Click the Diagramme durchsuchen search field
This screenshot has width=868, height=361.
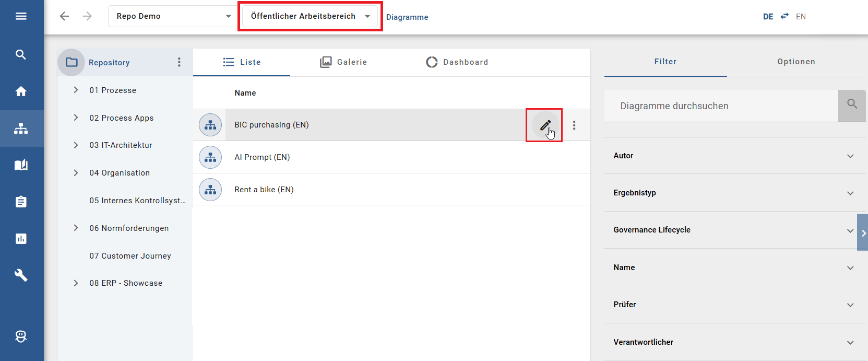pos(720,106)
